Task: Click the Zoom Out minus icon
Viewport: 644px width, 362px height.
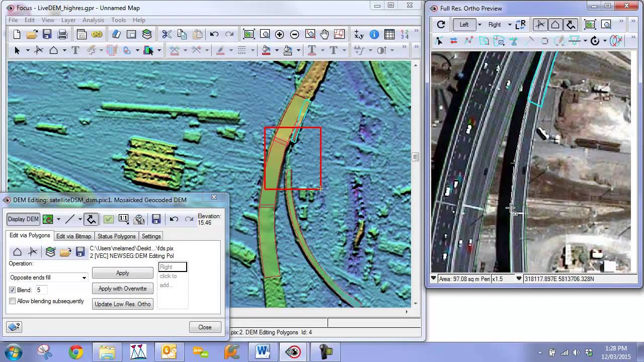Action: (294, 34)
